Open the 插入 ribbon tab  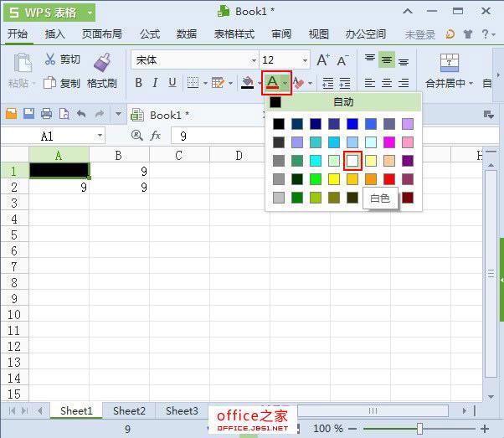click(54, 34)
